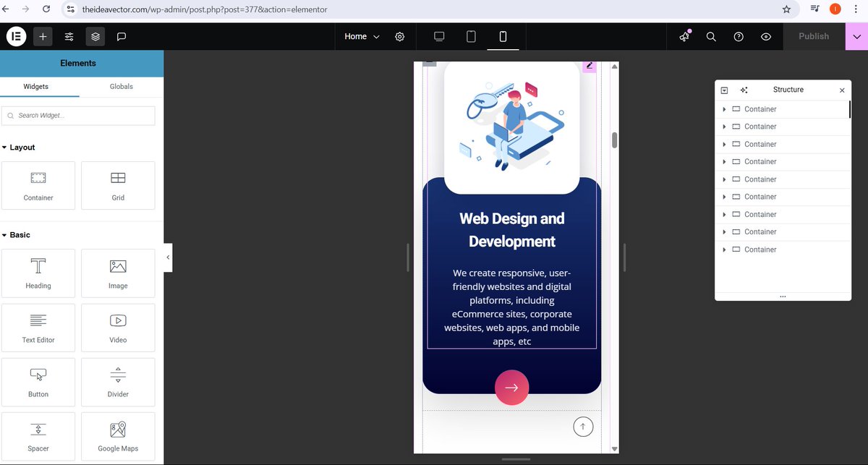Viewport: 868px width, 465px height.
Task: Expand the first Container in Structure
Action: click(724, 109)
